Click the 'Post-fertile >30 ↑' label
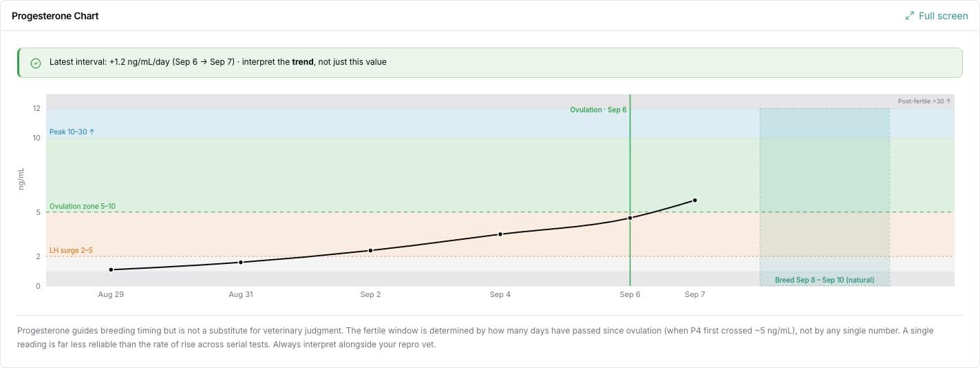Image resolution: width=980 pixels, height=368 pixels. click(924, 101)
